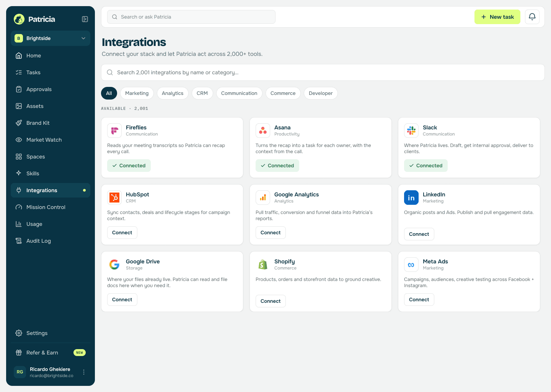This screenshot has height=392, width=551.
Task: Click the ricardo@brightside.co email text
Action: pos(52,376)
